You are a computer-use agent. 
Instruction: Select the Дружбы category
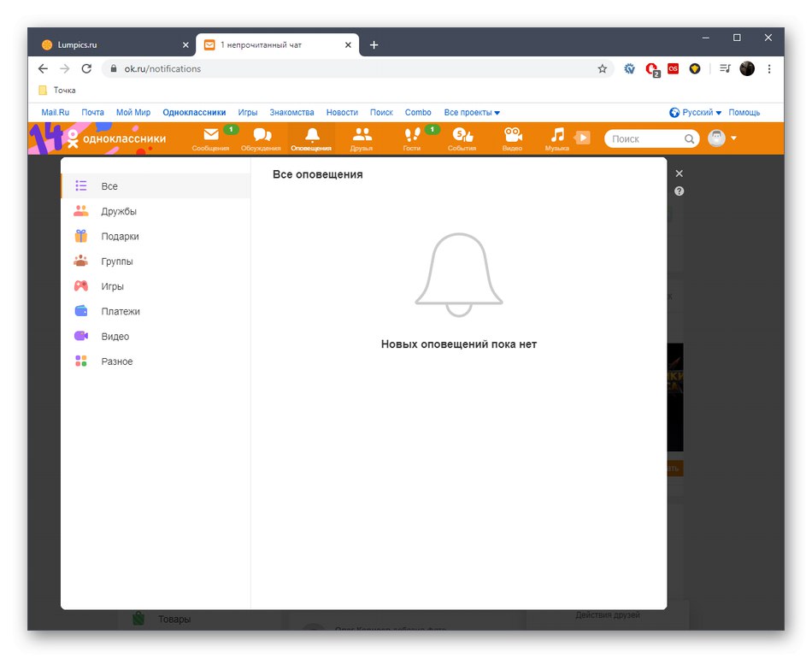[156, 211]
